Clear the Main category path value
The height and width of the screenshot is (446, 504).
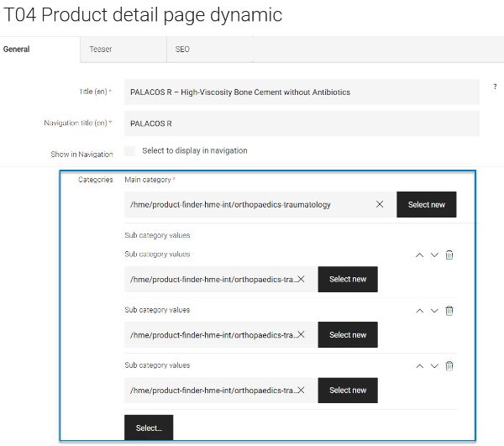[380, 204]
